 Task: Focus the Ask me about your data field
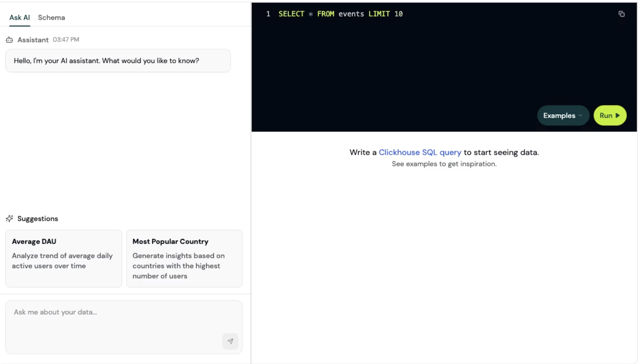point(124,327)
